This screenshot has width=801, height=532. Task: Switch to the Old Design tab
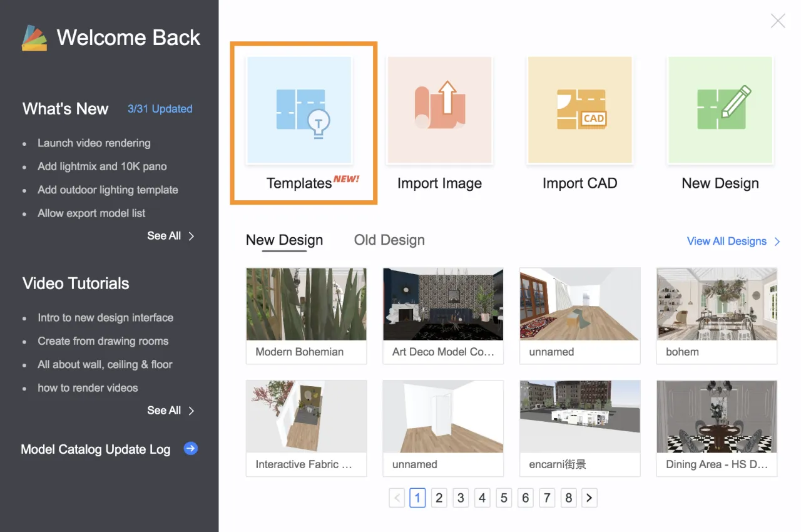(389, 240)
